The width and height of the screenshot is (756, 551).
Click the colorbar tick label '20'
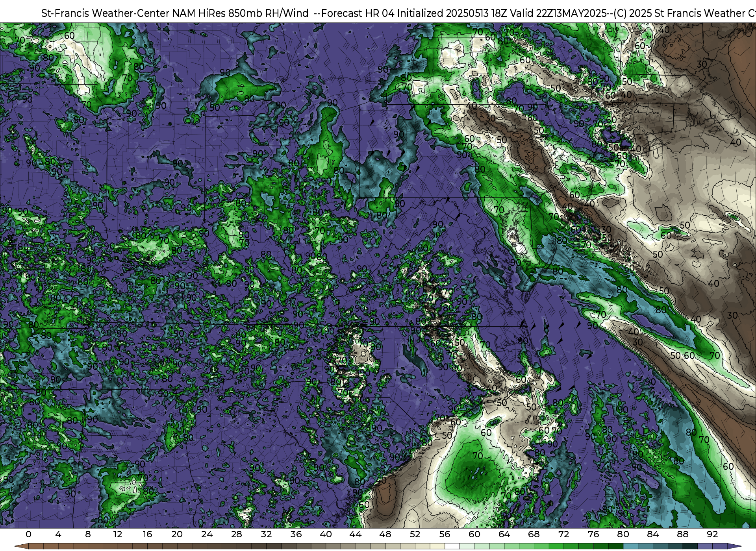tap(177, 534)
